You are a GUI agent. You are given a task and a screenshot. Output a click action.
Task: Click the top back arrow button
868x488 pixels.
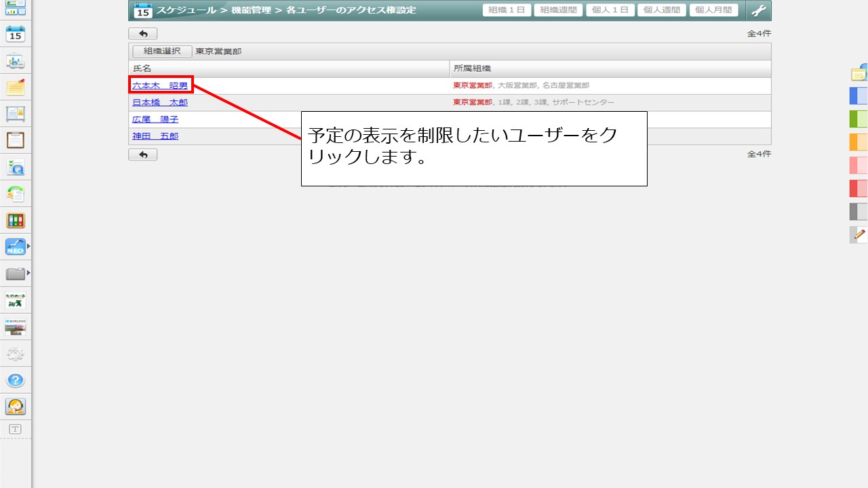click(143, 33)
